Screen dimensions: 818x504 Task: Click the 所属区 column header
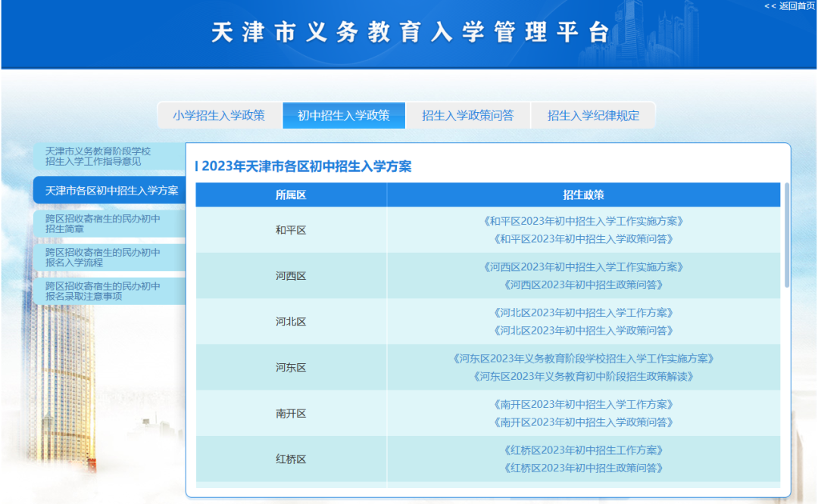pos(291,195)
